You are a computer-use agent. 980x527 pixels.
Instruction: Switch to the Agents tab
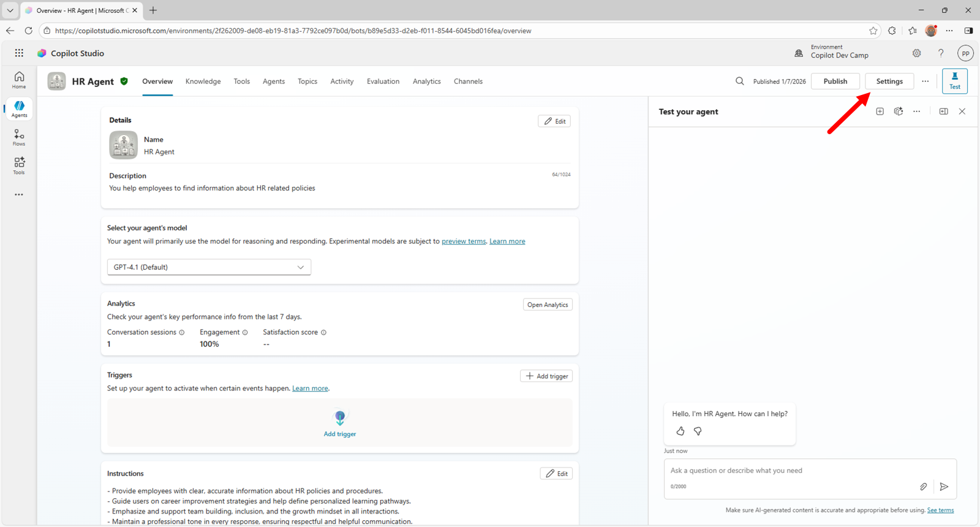(x=274, y=82)
